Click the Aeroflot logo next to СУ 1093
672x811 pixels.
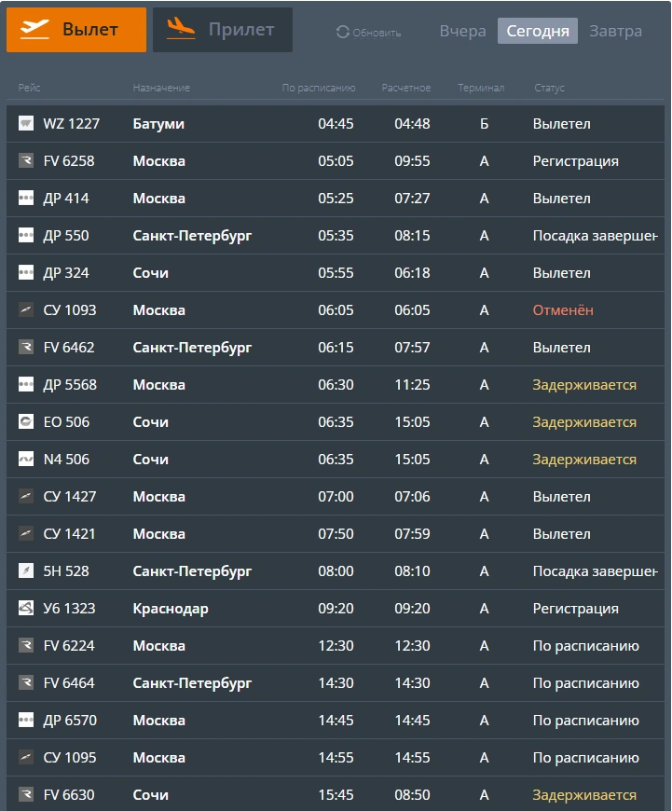point(26,309)
